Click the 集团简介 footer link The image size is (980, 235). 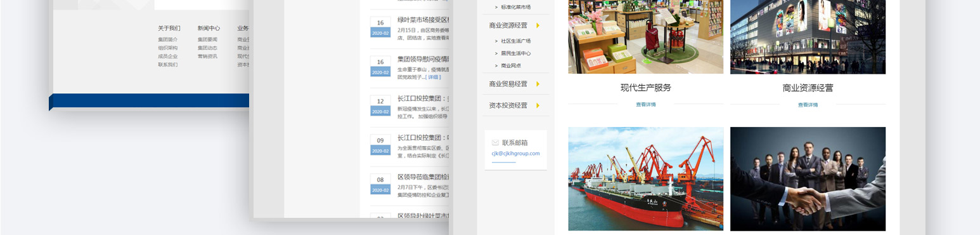click(167, 39)
